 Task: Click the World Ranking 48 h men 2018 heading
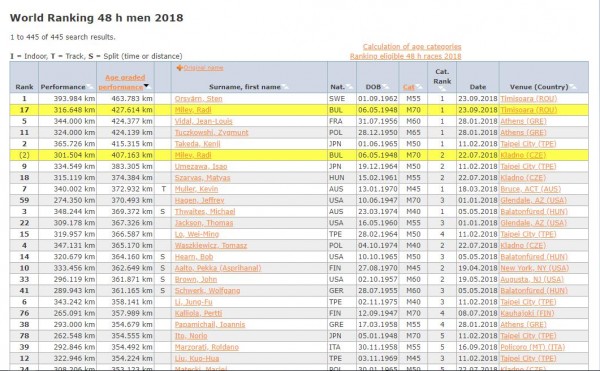point(96,18)
